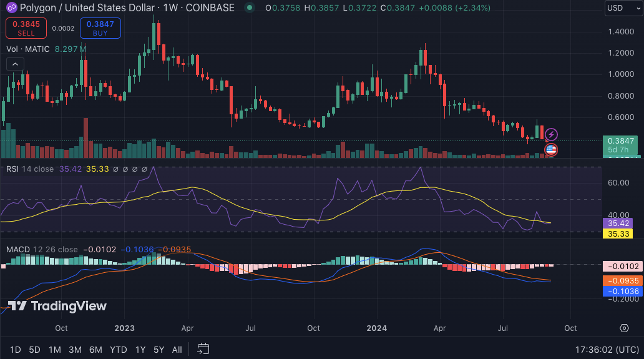644x359 pixels.
Task: Select the 3M time range
Action: [75, 350]
